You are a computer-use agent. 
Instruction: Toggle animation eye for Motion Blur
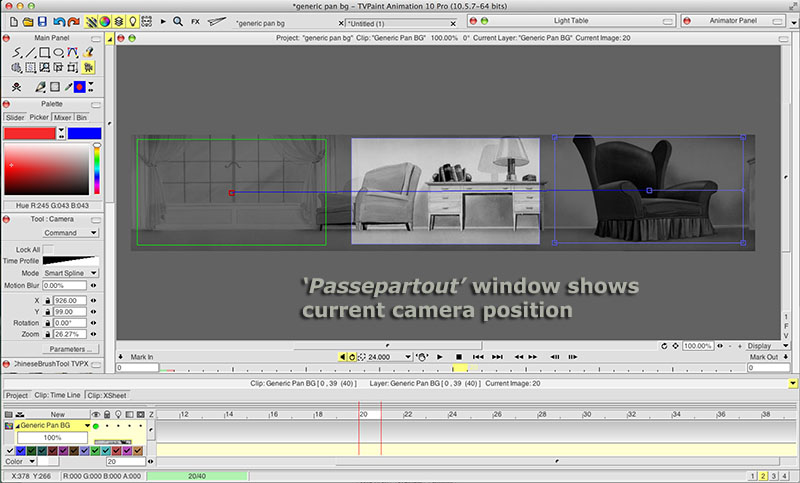[93, 286]
